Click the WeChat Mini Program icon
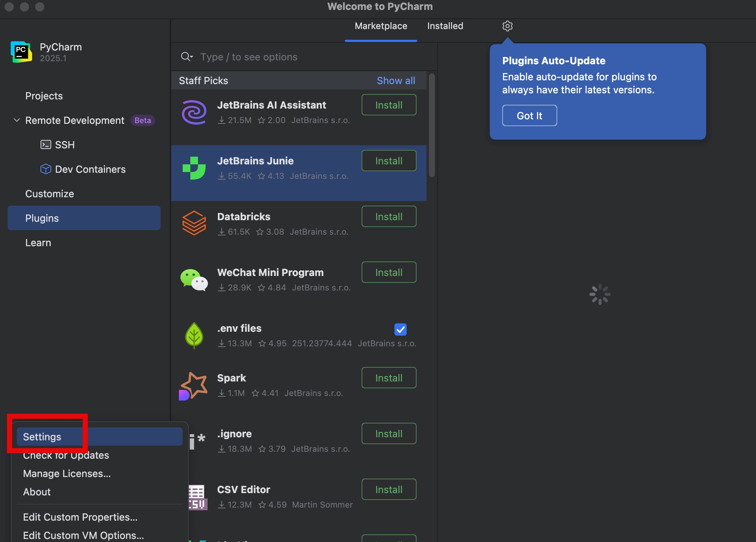Image resolution: width=756 pixels, height=542 pixels. pyautogui.click(x=194, y=280)
